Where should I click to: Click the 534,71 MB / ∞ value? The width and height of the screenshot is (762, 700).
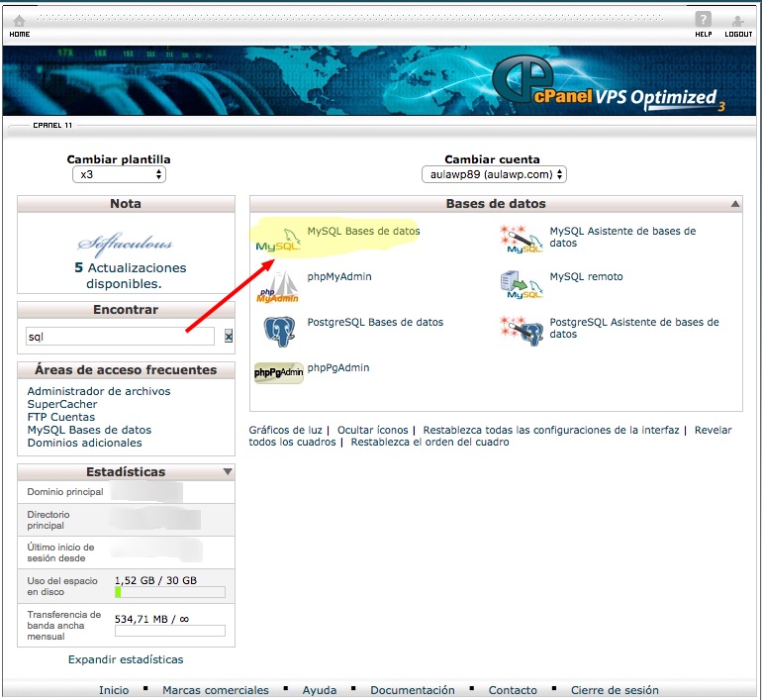pyautogui.click(x=151, y=619)
